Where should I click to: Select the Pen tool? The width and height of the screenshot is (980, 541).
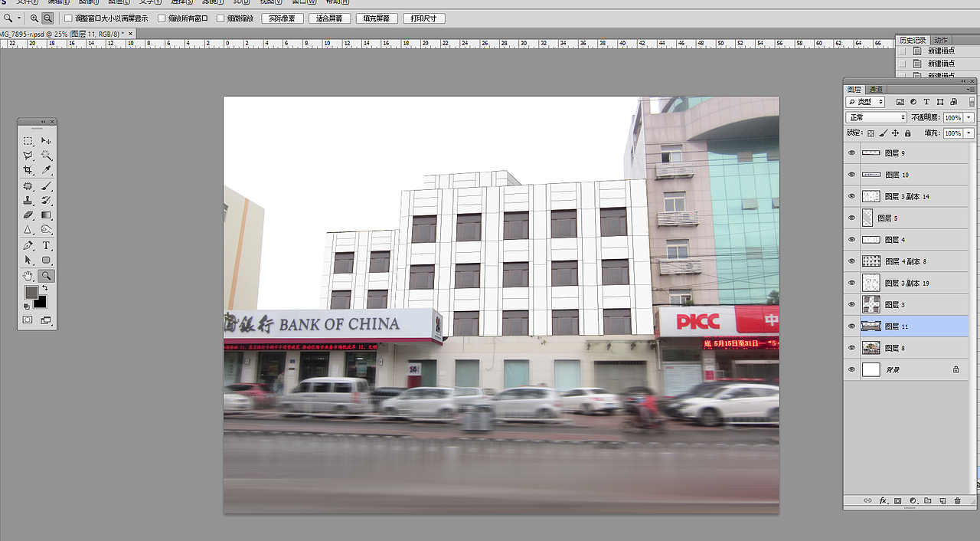[28, 246]
